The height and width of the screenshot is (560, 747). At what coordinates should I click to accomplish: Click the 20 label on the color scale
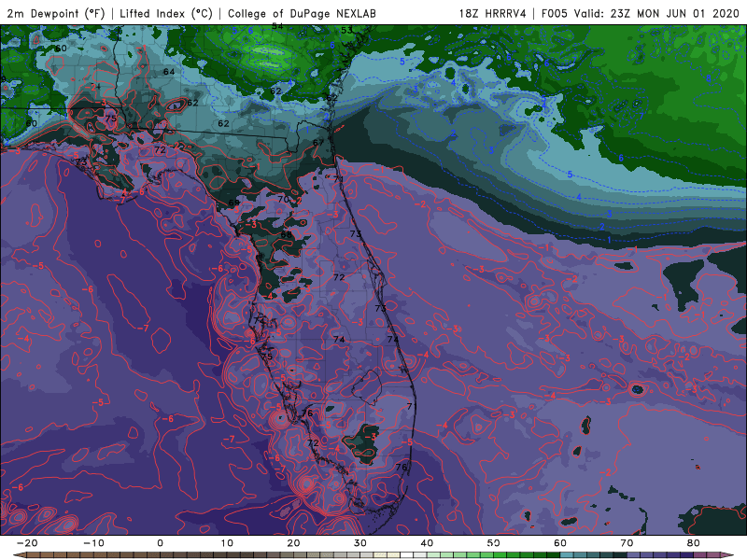coord(293,543)
